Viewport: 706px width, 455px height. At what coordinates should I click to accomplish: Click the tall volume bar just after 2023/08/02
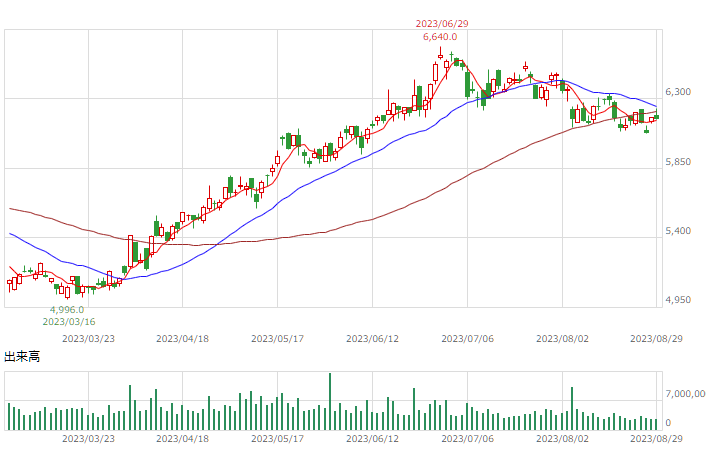[x=572, y=409]
